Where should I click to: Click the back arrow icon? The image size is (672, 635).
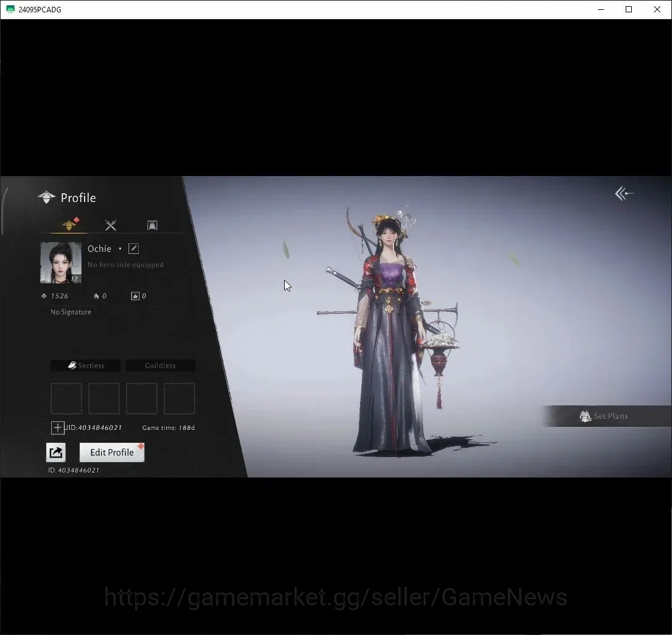[624, 194]
